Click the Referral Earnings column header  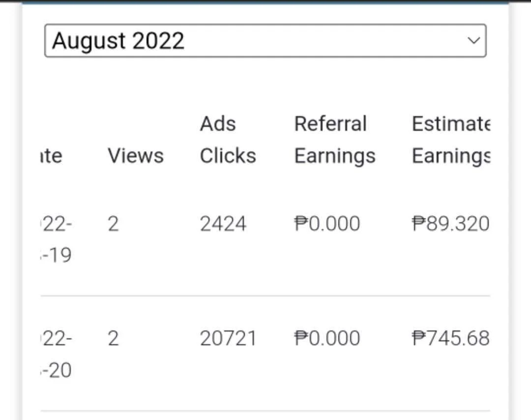coord(335,140)
